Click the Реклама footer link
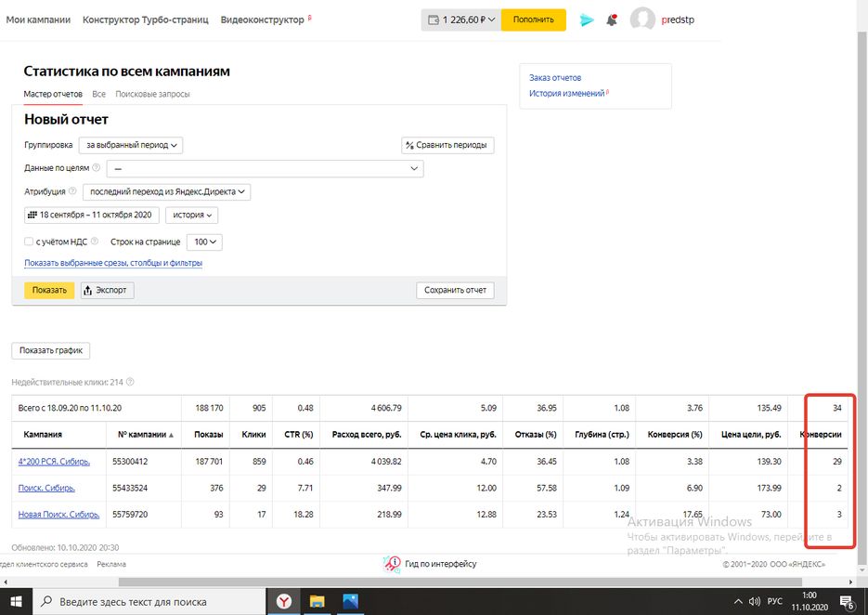Screen dimensions: 868x615 pyautogui.click(x=111, y=564)
